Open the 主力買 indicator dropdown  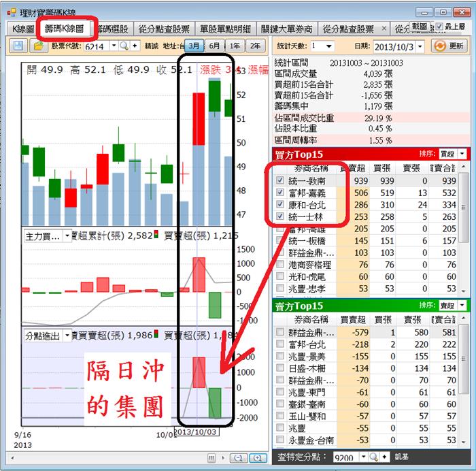(x=67, y=235)
